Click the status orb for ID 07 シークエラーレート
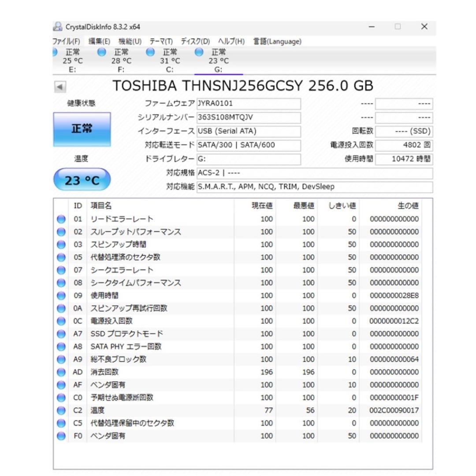Screen dimensions: 476x476 [x=61, y=270]
